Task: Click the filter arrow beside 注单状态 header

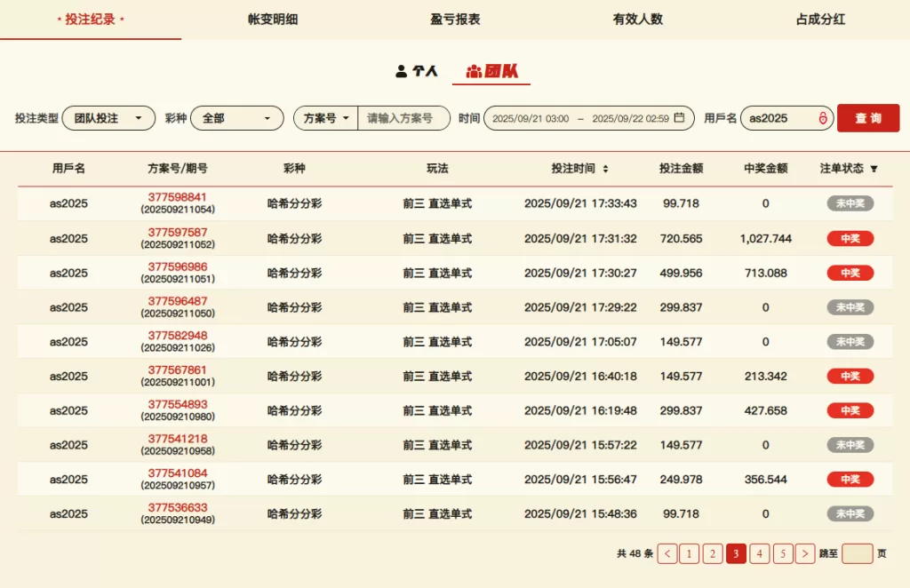Action: (874, 169)
